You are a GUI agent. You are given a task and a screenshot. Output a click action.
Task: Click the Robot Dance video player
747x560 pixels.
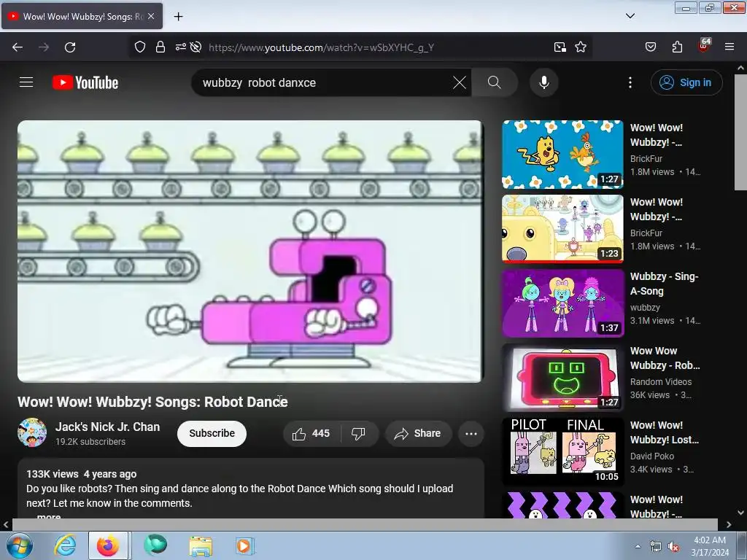point(251,251)
